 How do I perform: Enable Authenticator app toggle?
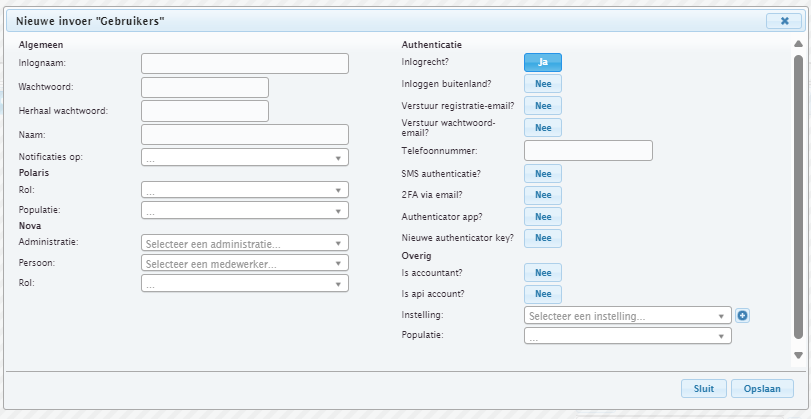pyautogui.click(x=543, y=217)
